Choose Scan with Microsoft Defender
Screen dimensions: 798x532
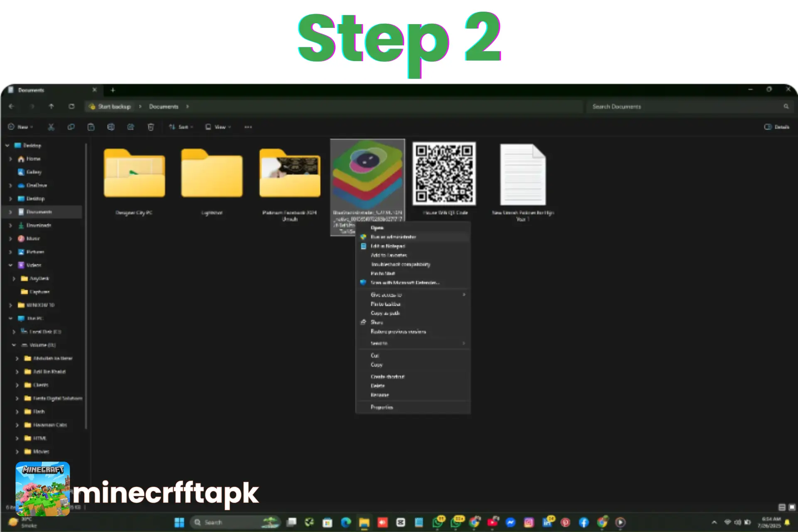(x=413, y=283)
